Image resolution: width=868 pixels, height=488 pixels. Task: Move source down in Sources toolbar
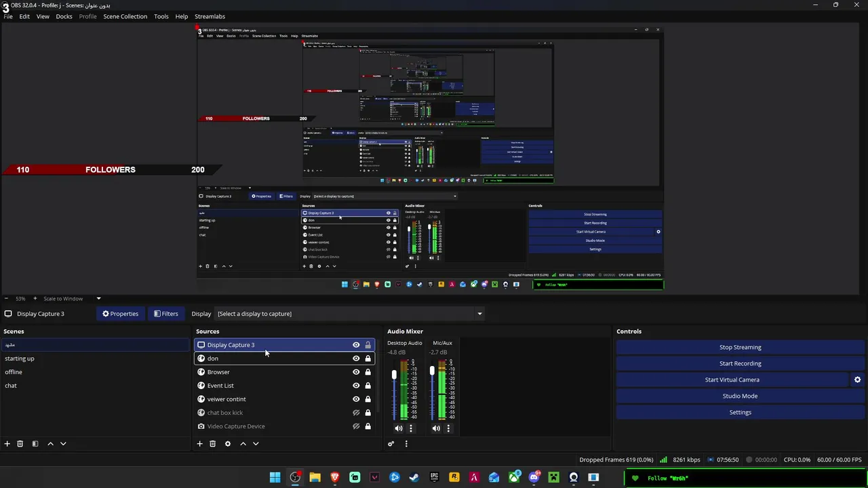256,444
